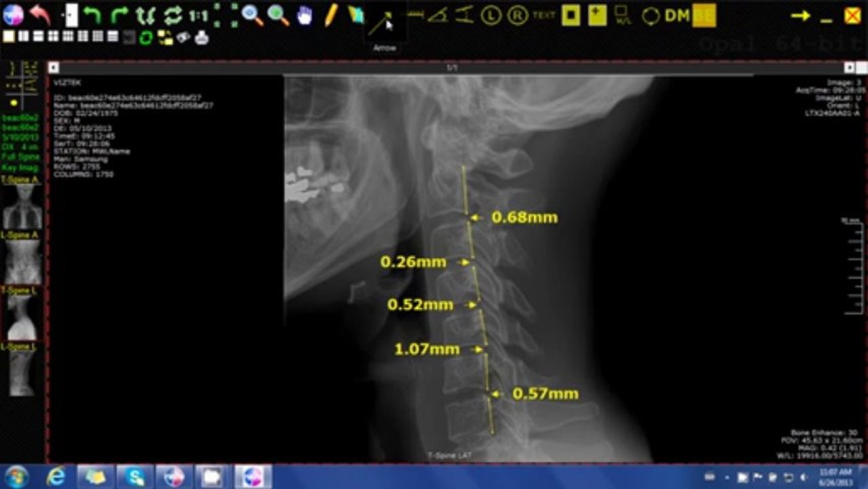
Task: Click the printer icon
Action: (202, 37)
